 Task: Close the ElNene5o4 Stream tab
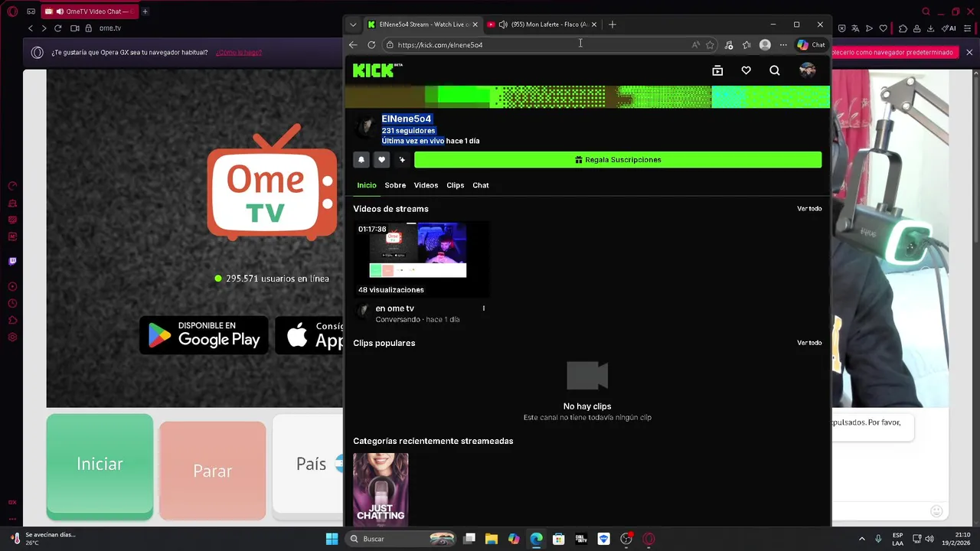point(475,24)
